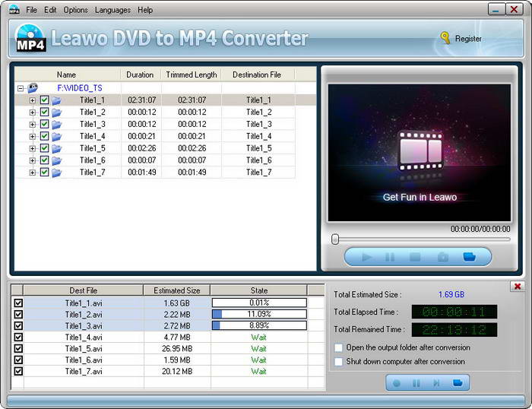The height and width of the screenshot is (409, 532).
Task: Expand the Title1_6 tree node
Action: [32, 160]
